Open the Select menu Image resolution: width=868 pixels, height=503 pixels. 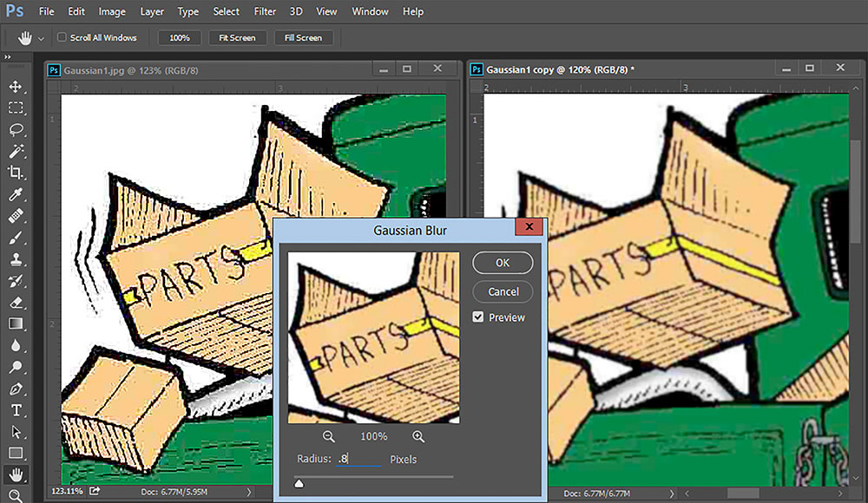(227, 11)
